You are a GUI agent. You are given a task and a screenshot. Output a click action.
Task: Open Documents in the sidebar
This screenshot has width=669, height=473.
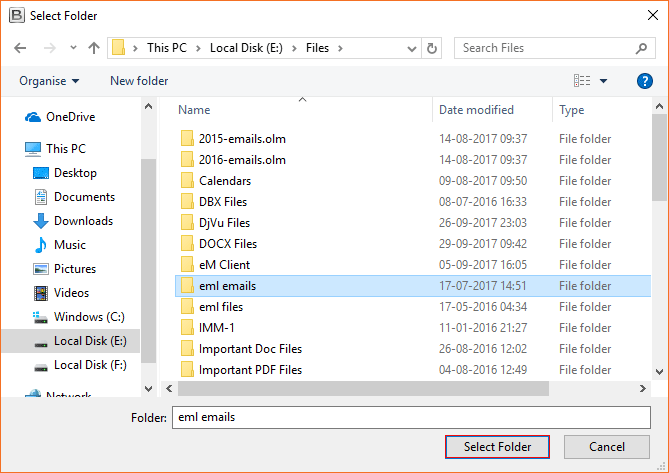[x=74, y=197]
